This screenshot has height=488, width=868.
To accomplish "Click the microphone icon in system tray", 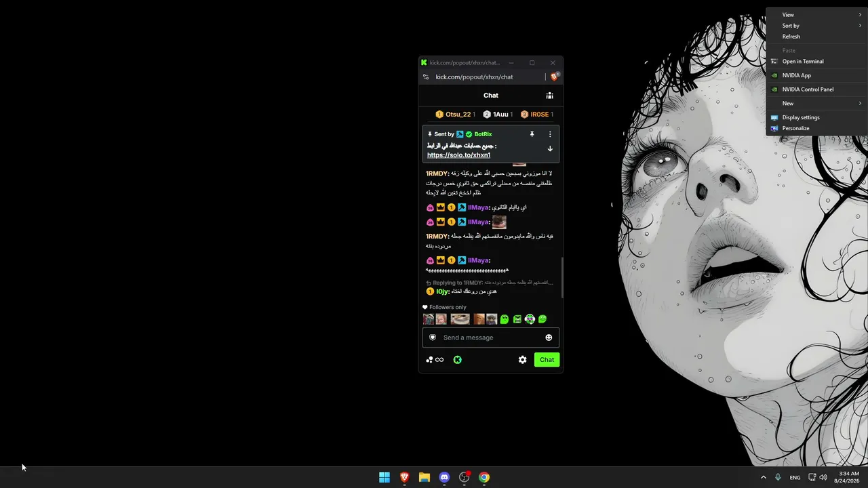I will point(778,477).
